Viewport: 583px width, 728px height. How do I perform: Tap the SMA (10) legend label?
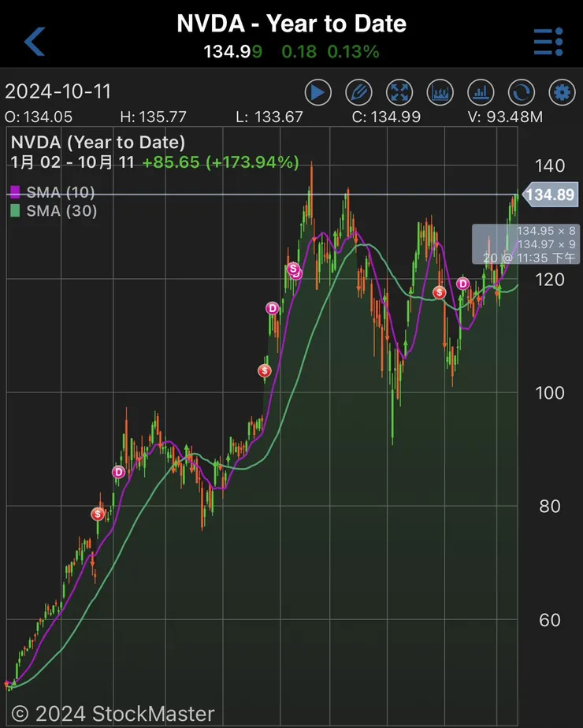pyautogui.click(x=61, y=191)
